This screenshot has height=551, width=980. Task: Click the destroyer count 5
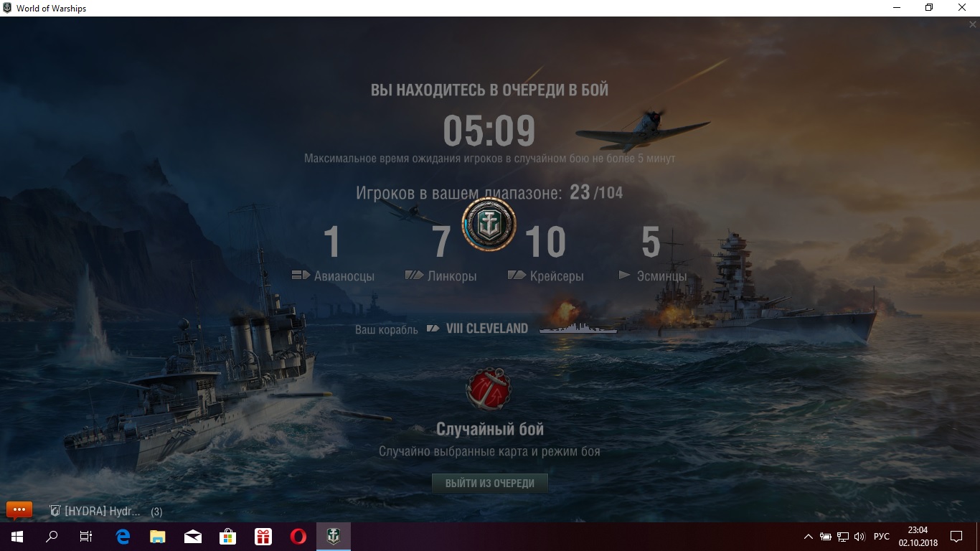tap(651, 242)
